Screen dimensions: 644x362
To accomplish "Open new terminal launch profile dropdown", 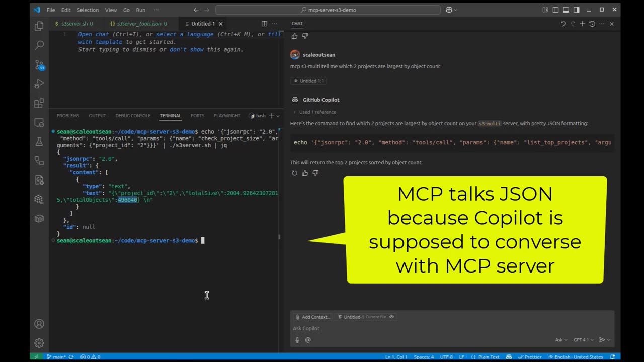I will click(x=278, y=116).
